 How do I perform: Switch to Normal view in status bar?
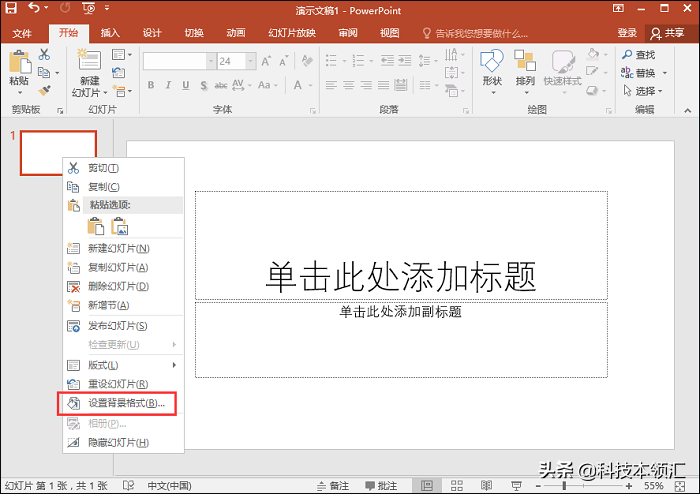[x=427, y=486]
